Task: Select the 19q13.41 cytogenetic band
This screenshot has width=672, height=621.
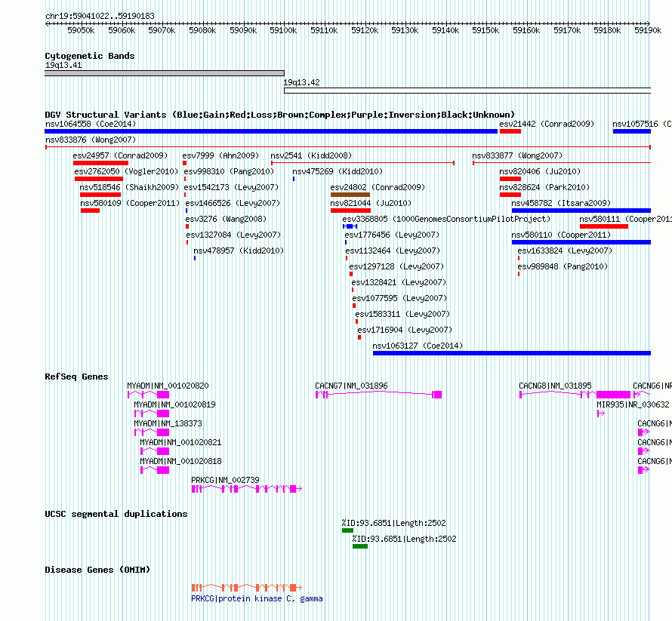Action: coord(164,73)
